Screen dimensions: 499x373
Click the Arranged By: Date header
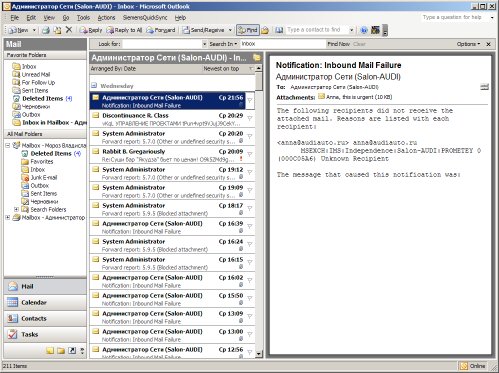click(x=113, y=69)
